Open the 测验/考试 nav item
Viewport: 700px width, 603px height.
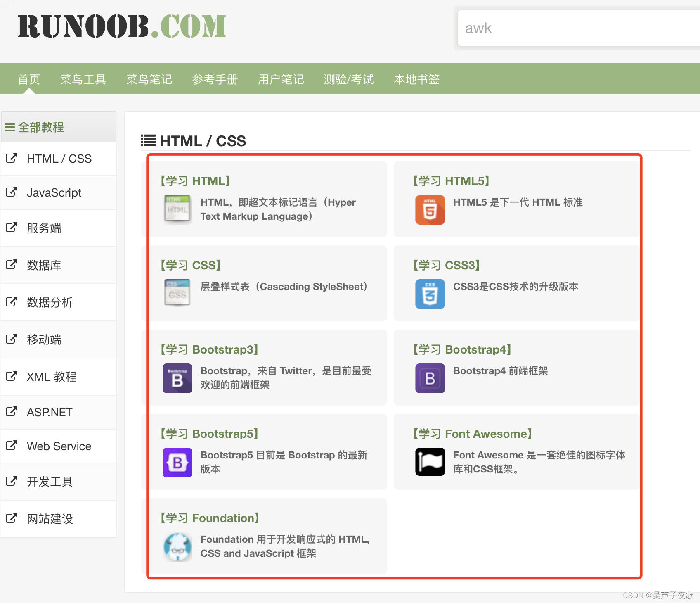(349, 79)
